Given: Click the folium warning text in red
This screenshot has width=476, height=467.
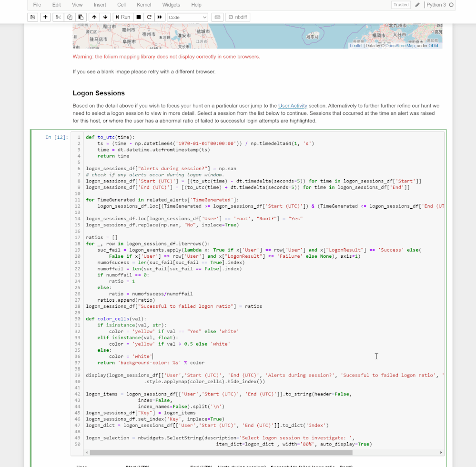Looking at the screenshot, I should coord(166,57).
